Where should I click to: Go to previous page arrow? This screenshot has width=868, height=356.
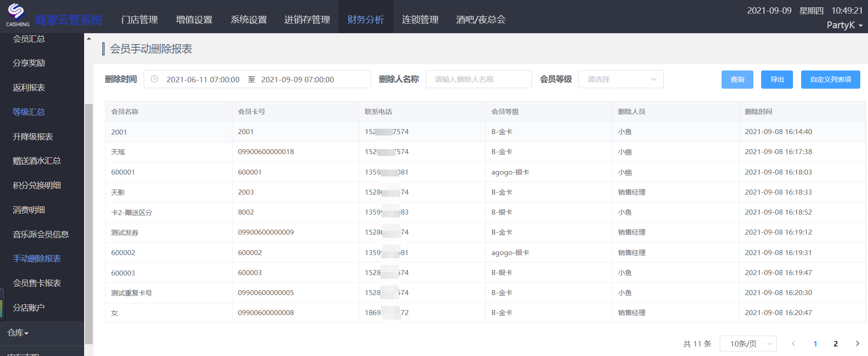point(793,344)
